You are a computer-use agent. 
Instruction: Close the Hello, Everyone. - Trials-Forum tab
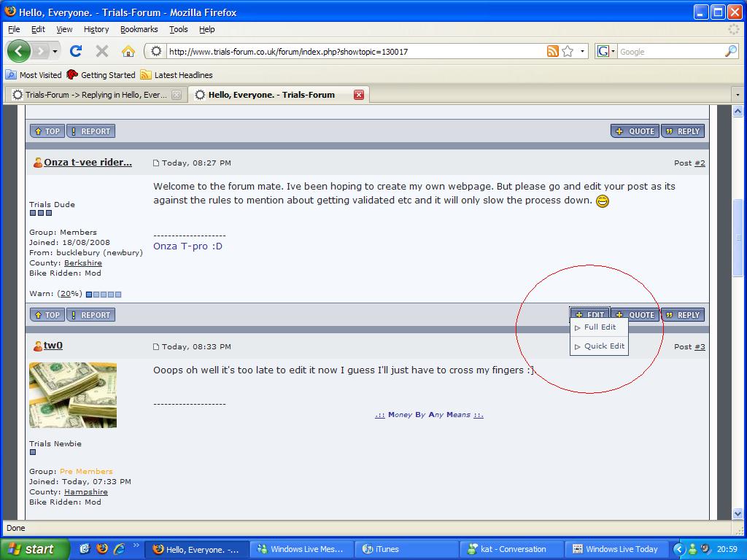coord(359,95)
